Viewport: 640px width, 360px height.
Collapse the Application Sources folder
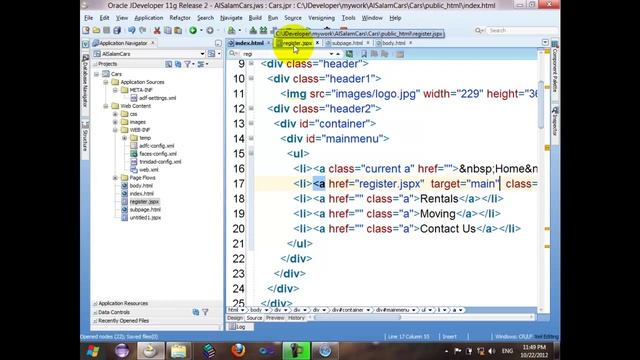pyautogui.click(x=106, y=82)
